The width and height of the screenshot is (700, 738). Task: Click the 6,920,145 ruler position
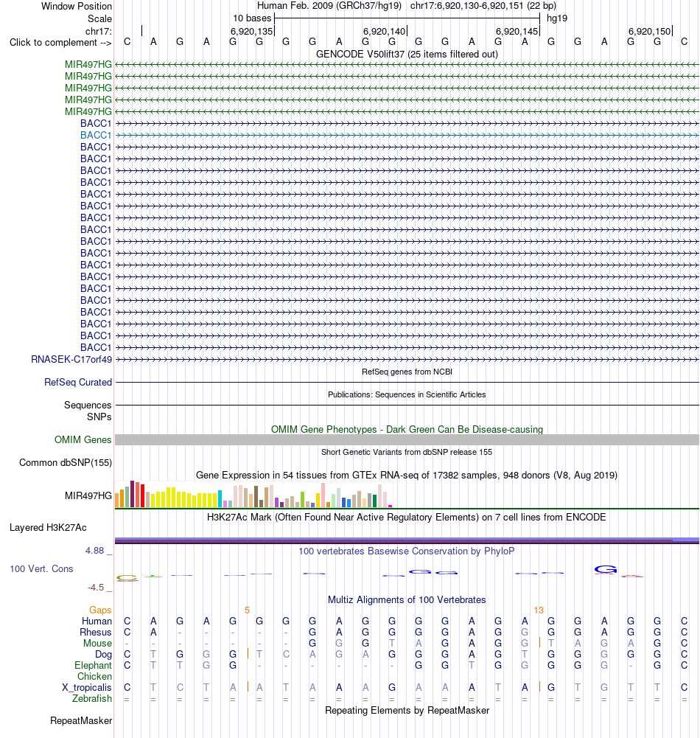[x=517, y=32]
